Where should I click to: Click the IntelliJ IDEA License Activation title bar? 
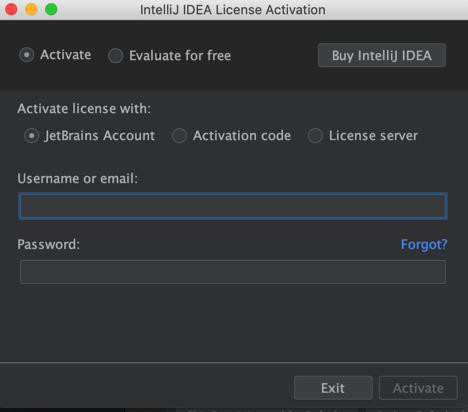pos(233,10)
